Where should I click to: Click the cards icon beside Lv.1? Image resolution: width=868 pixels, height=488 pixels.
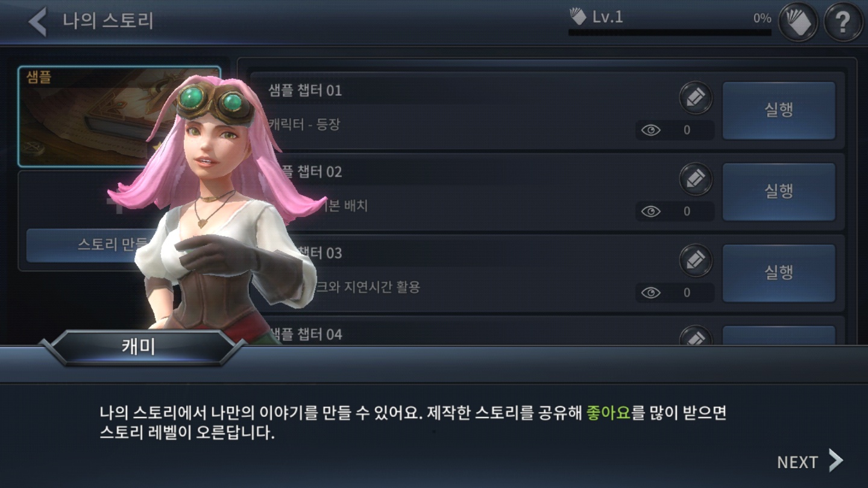click(x=578, y=17)
